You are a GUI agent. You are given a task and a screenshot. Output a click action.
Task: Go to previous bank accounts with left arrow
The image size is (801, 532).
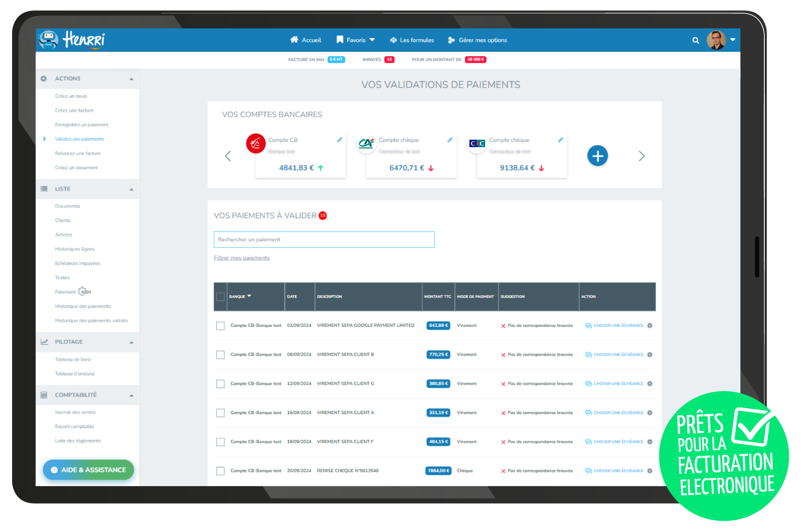click(228, 156)
